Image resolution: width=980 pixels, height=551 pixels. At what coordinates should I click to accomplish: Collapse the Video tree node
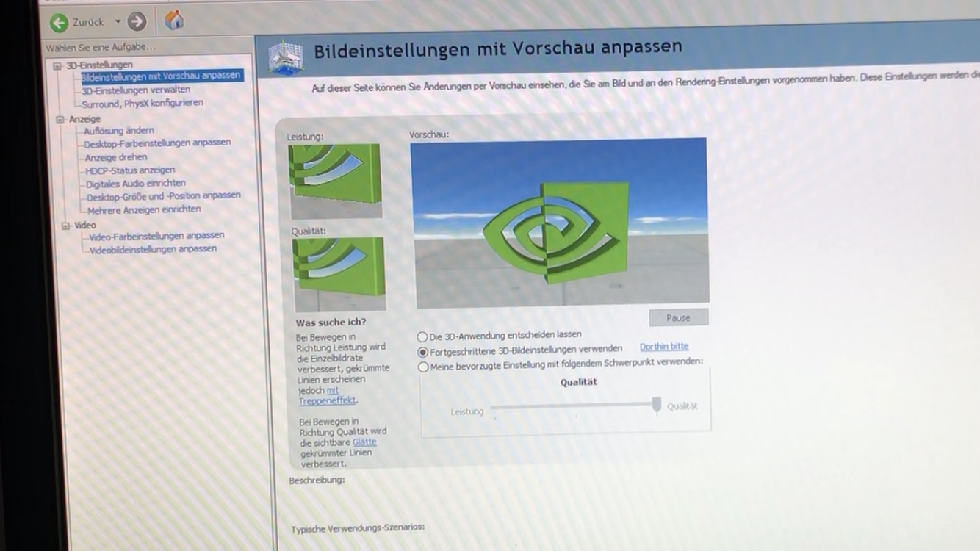(65, 226)
